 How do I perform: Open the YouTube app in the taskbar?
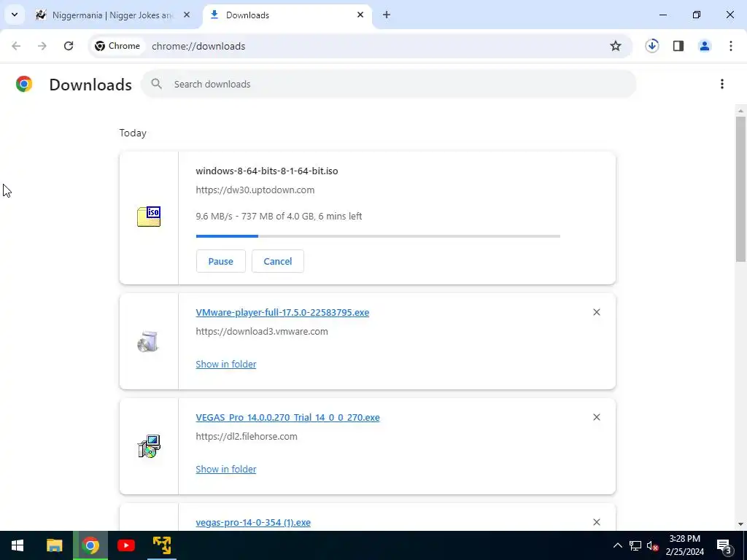(x=126, y=545)
